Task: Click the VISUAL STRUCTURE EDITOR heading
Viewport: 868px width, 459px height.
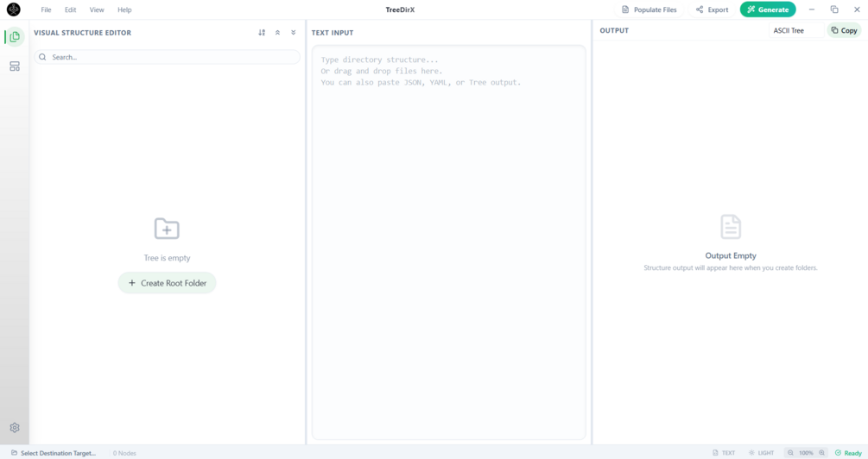Action: [83, 33]
